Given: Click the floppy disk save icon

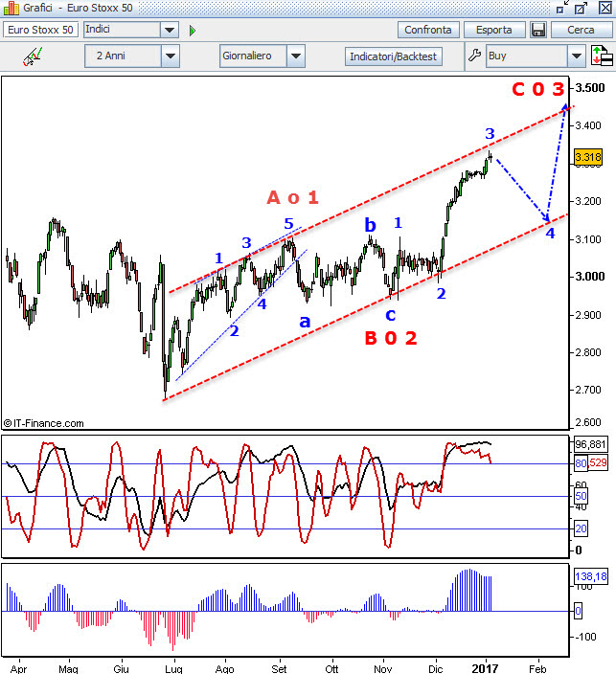Looking at the screenshot, I should coord(538,30).
